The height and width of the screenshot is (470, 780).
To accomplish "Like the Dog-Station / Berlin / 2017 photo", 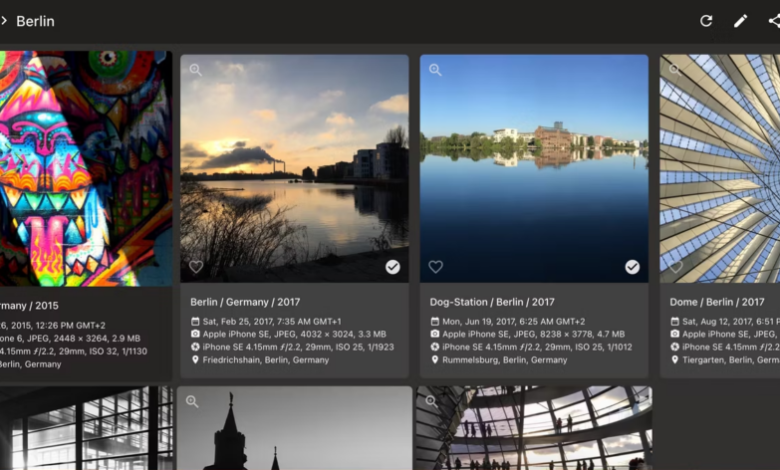I will tap(436, 267).
